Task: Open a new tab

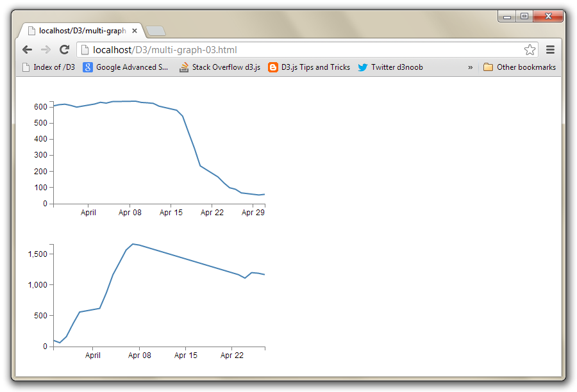Action: click(x=155, y=30)
